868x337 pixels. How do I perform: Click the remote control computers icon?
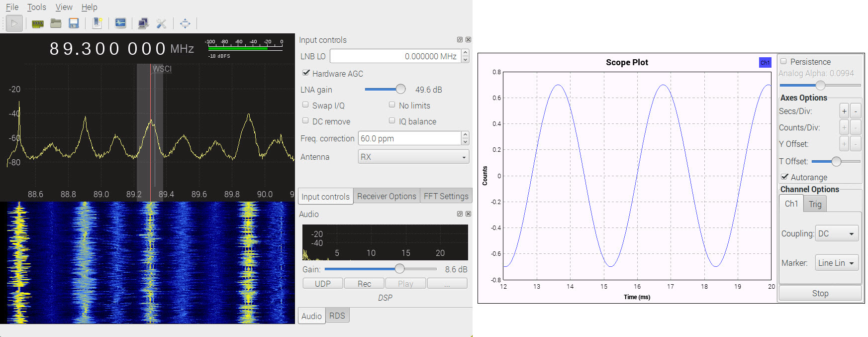pos(143,23)
